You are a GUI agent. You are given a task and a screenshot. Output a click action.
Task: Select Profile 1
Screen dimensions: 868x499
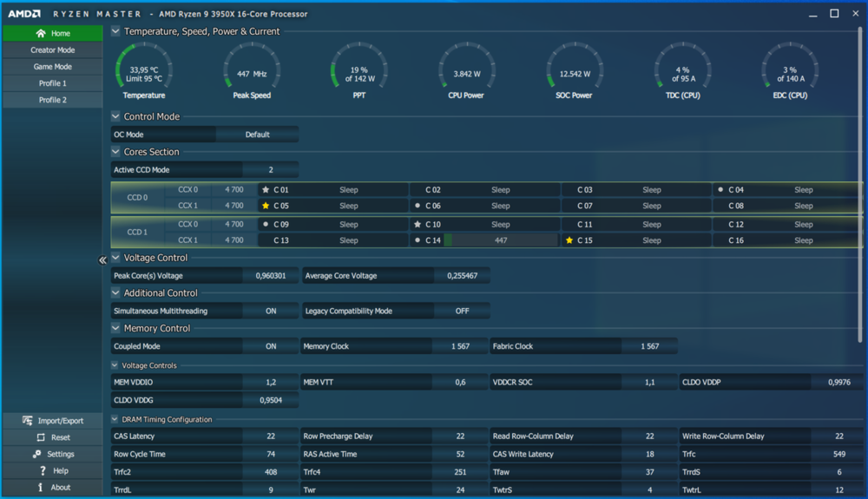tap(53, 83)
